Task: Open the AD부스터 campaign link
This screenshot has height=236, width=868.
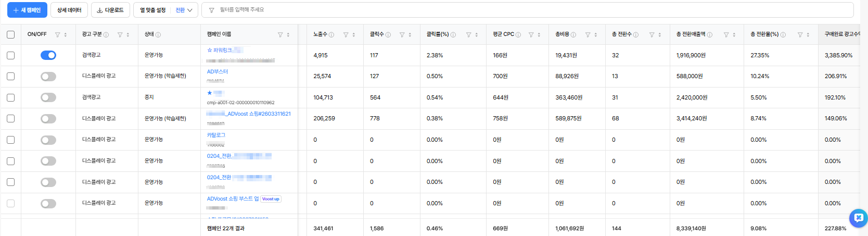Action: coord(218,71)
